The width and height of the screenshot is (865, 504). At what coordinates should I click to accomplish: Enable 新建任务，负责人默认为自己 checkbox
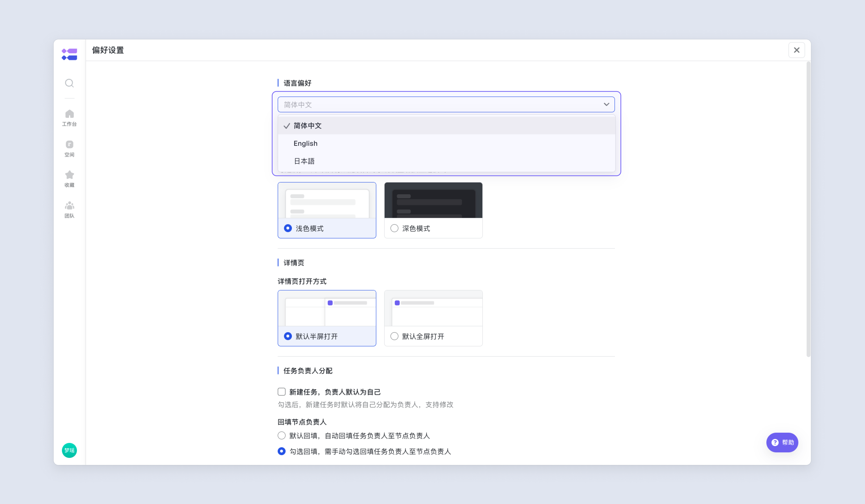click(x=281, y=392)
